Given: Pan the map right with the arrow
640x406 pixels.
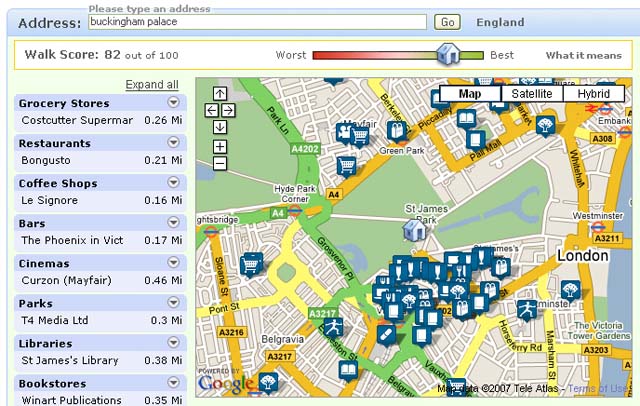Looking at the screenshot, I should tap(229, 110).
